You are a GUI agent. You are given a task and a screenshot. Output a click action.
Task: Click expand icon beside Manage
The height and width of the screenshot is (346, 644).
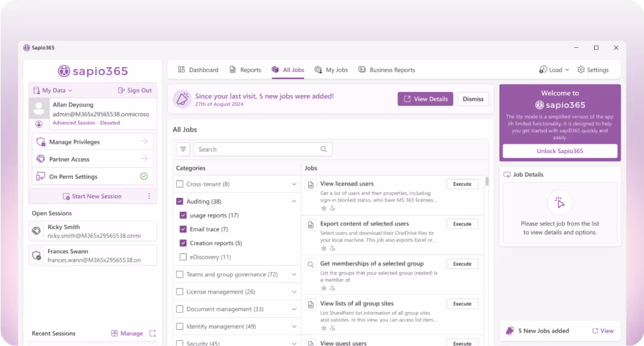pyautogui.click(x=153, y=333)
